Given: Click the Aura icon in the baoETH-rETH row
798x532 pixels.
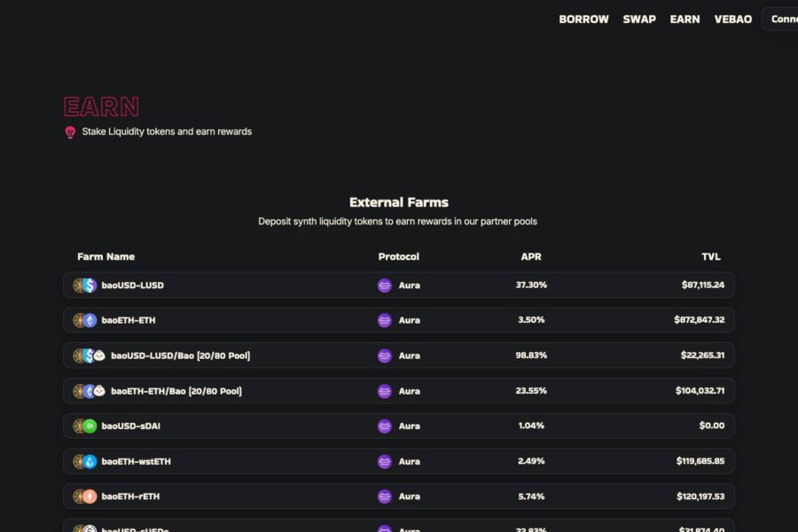Looking at the screenshot, I should click(384, 497).
